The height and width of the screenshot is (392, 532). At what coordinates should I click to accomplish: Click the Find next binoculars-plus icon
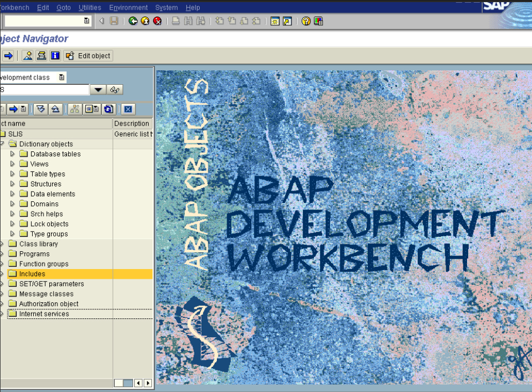click(x=201, y=21)
